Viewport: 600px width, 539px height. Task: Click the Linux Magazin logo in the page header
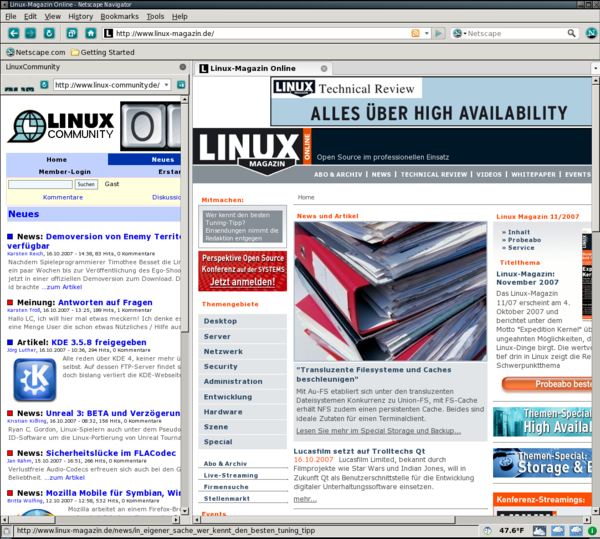coord(254,152)
